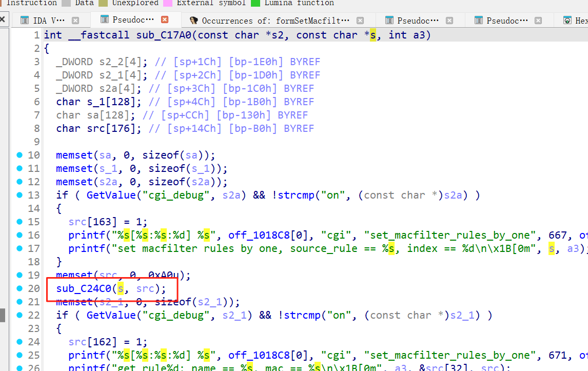Toggle breakpoint dot on line 25
The image size is (588, 371).
click(x=19, y=355)
